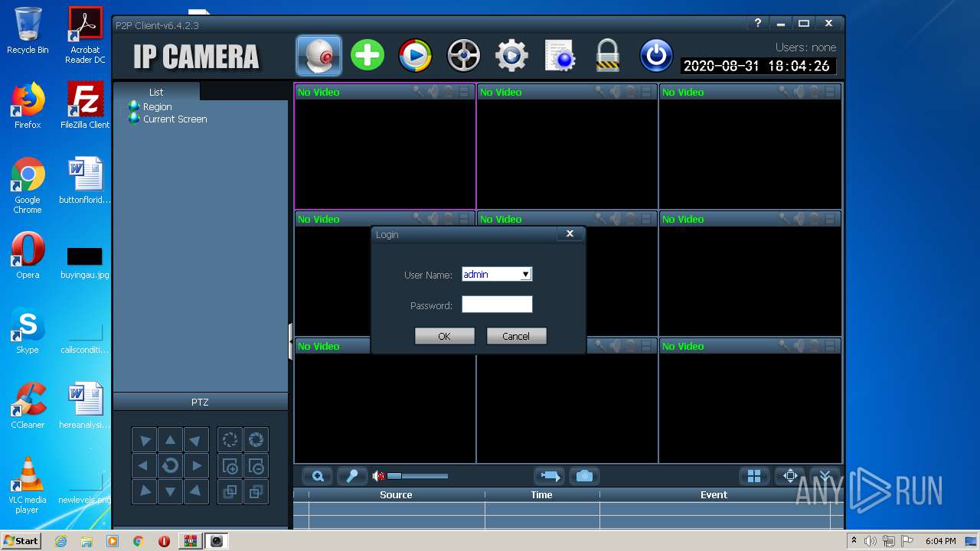This screenshot has height=551, width=980.
Task: Open the live camera view button
Action: pos(318,56)
